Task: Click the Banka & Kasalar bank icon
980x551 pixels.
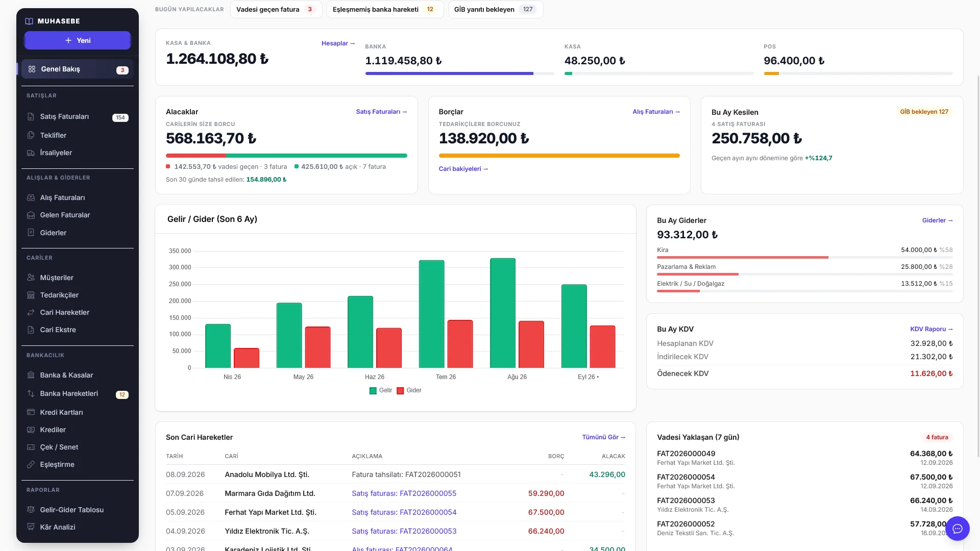Action: [31, 375]
